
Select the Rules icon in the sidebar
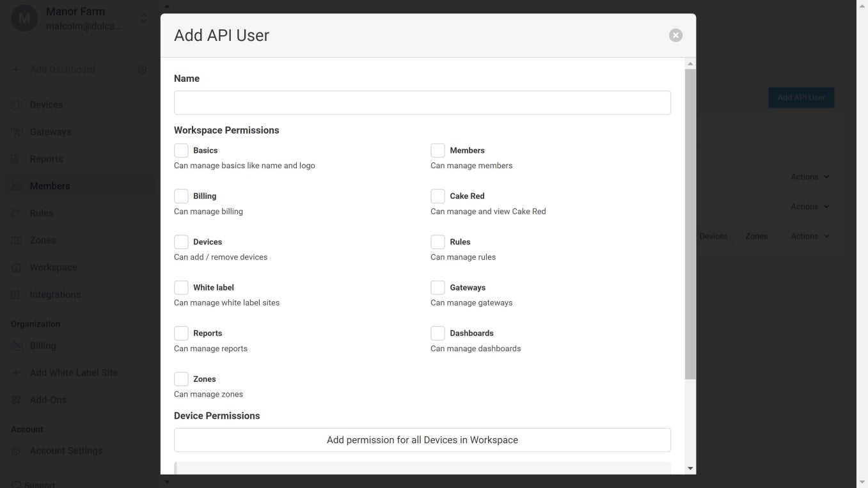pyautogui.click(x=16, y=212)
